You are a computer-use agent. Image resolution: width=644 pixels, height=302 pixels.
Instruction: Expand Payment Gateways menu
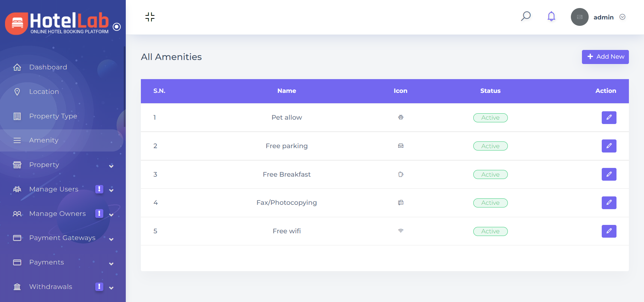coord(111,239)
